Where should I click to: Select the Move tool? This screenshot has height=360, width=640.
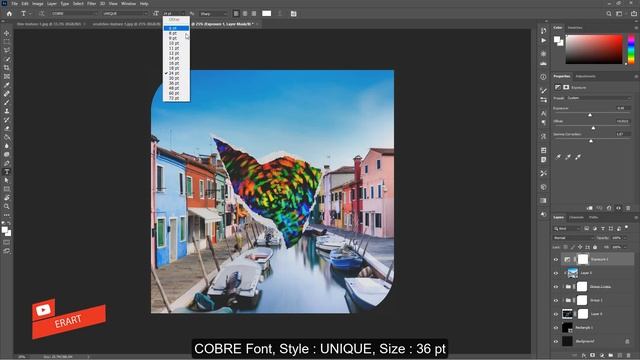7,33
